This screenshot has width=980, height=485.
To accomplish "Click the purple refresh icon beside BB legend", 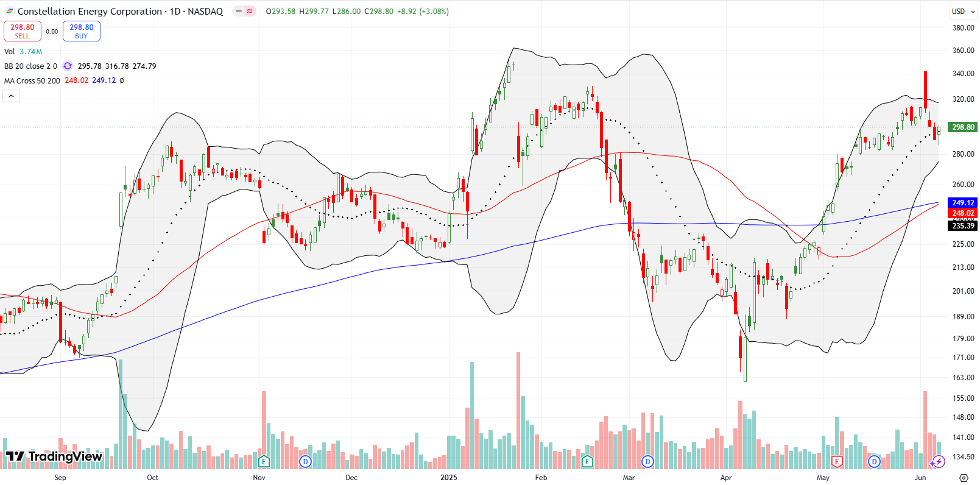I will (68, 66).
